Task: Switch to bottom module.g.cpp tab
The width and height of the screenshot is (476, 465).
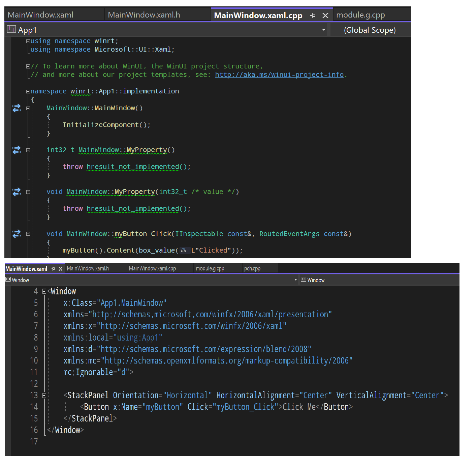Action: point(210,268)
